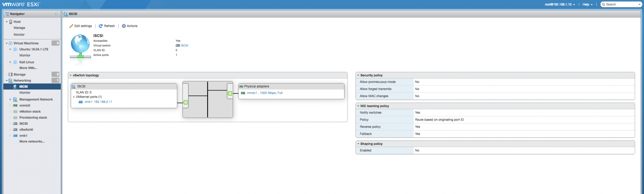
Task: Select the Route based on originating port ID value
Action: click(439, 120)
